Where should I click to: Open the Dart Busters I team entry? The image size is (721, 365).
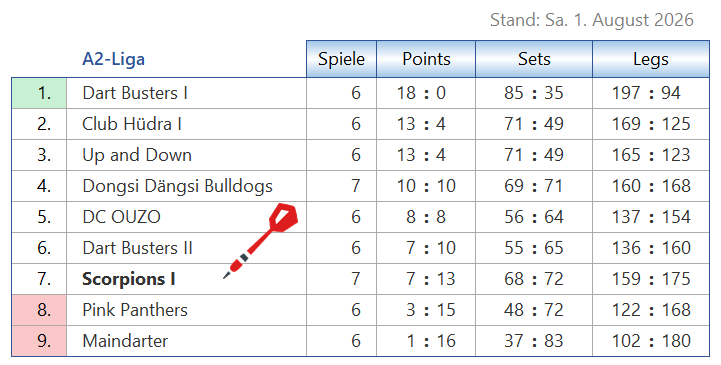pyautogui.click(x=135, y=93)
